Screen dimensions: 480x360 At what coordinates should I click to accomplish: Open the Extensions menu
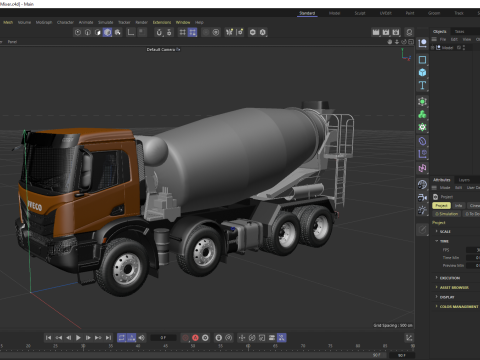(162, 22)
